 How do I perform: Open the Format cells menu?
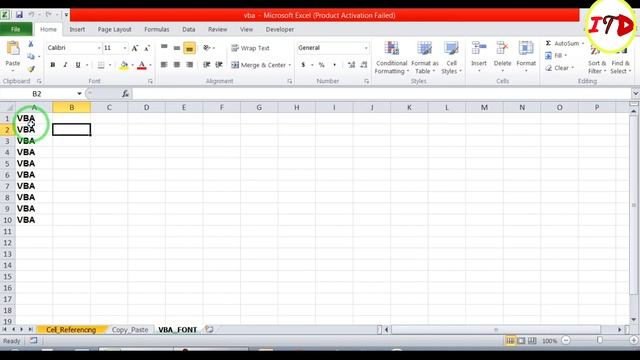tap(526, 57)
